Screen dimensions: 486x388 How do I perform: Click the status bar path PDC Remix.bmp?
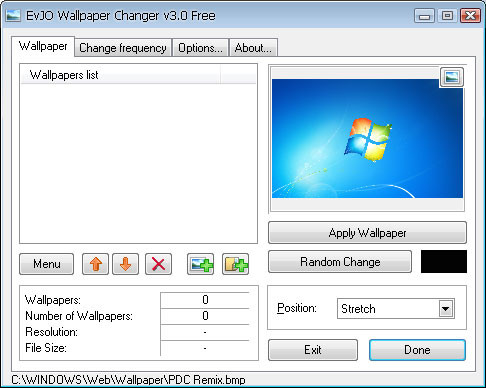click(128, 380)
